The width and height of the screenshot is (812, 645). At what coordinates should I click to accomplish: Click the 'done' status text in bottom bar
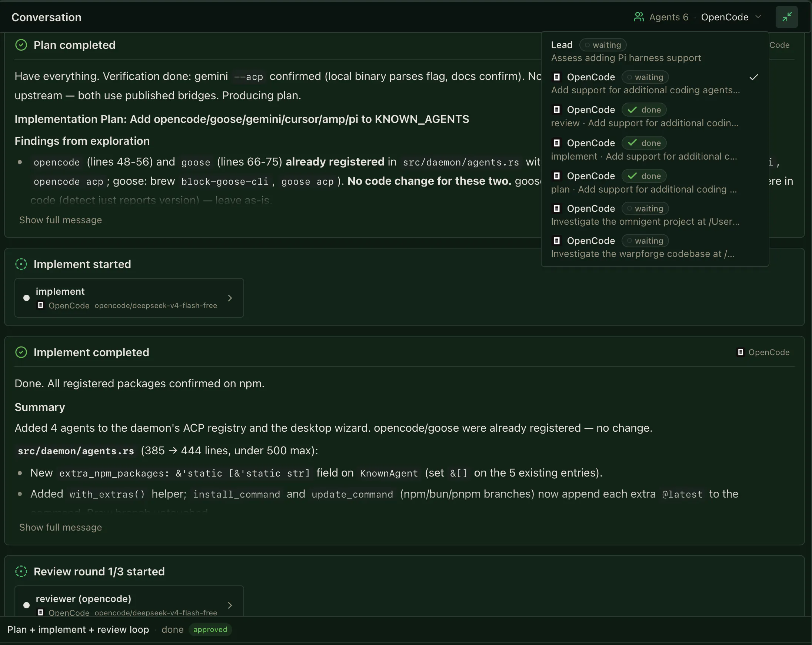[173, 629]
